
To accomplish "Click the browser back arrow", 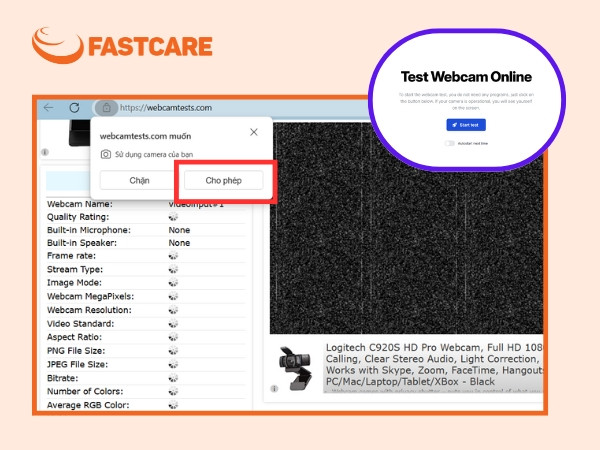I will click(x=49, y=108).
